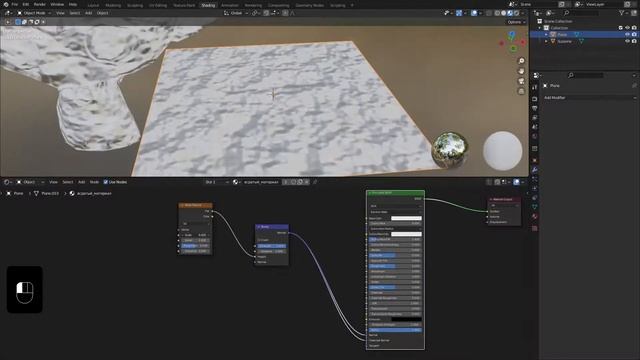Toggle camera view icon in viewport
This screenshot has width=640, height=360.
(x=521, y=81)
